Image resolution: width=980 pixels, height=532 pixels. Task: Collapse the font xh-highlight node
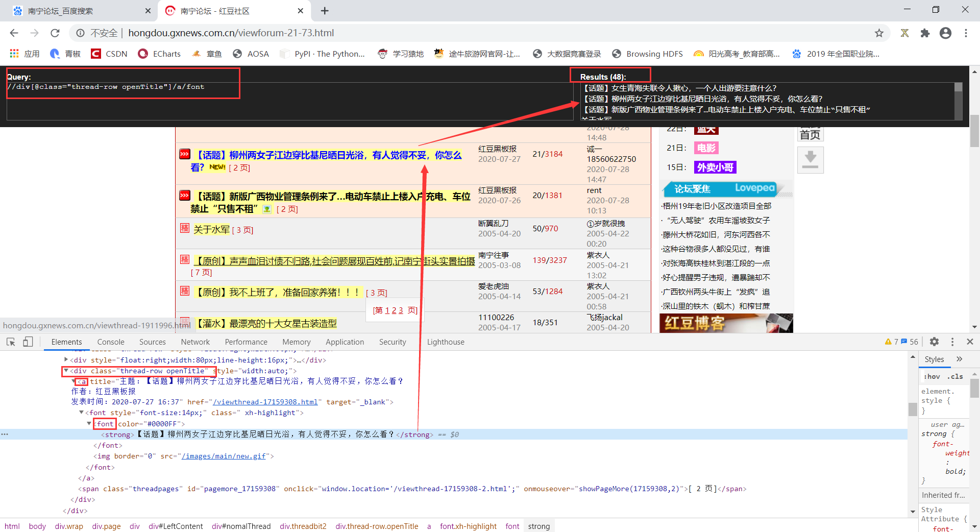pos(81,413)
